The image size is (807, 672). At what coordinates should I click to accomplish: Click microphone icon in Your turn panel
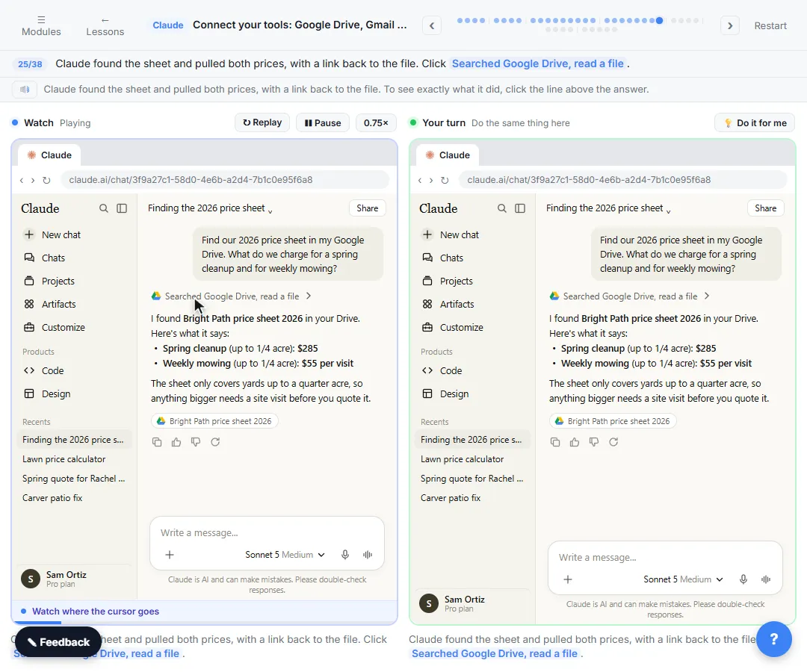click(x=743, y=579)
